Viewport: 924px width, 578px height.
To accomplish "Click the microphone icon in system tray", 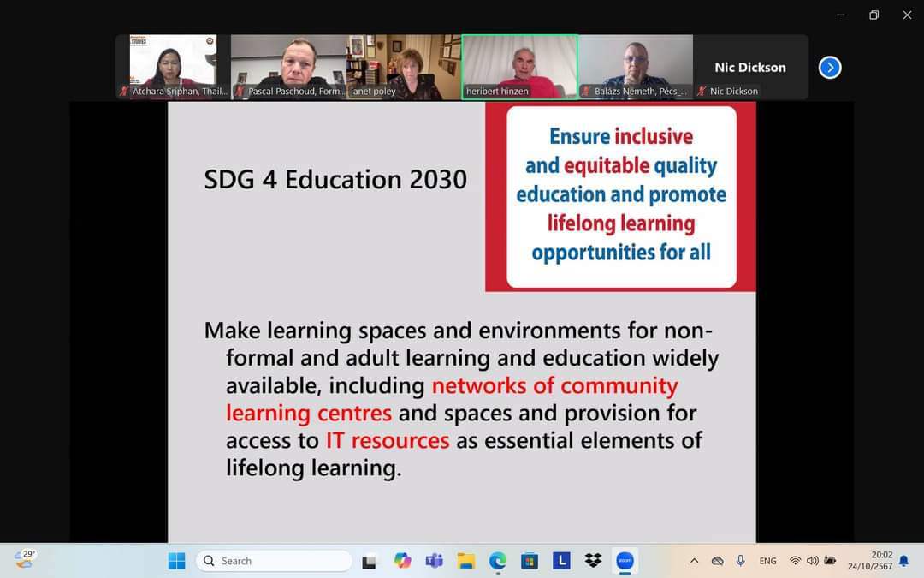I will (741, 561).
